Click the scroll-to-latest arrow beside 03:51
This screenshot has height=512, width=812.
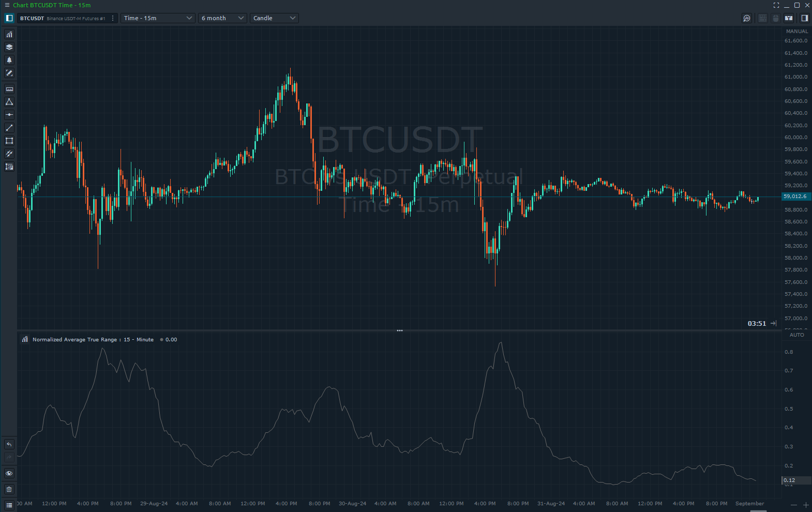(774, 323)
